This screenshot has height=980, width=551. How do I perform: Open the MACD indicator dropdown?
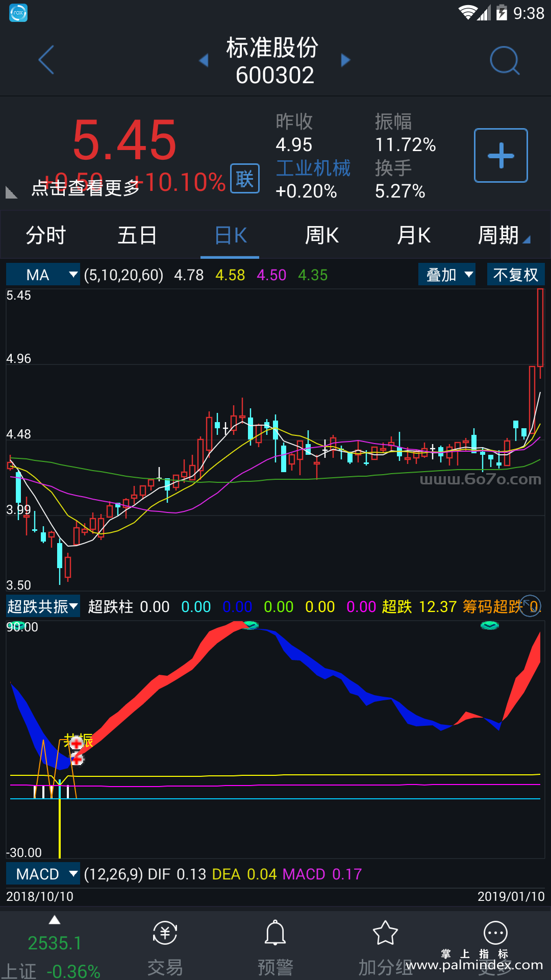point(43,874)
